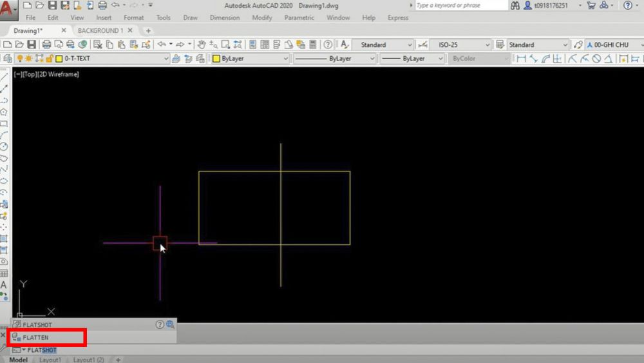The image size is (644, 363).
Task: Click Save As in the quick access toolbar
Action: pyautogui.click(x=65, y=5)
